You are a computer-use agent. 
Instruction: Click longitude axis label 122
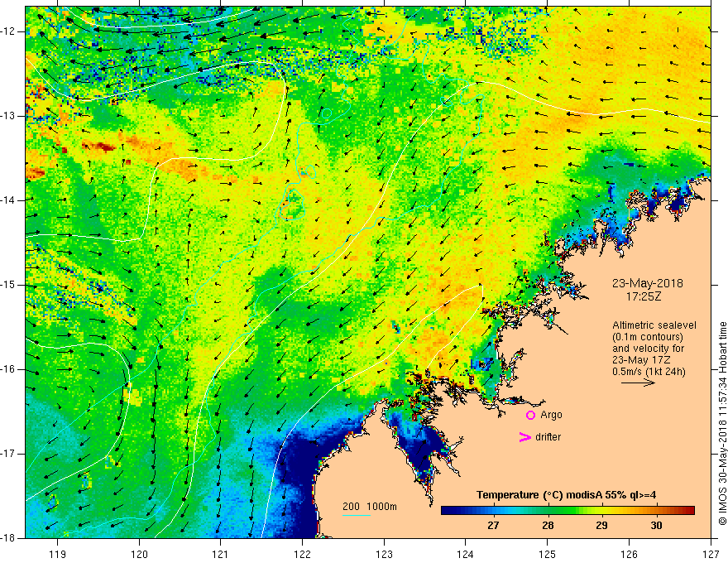click(x=302, y=554)
